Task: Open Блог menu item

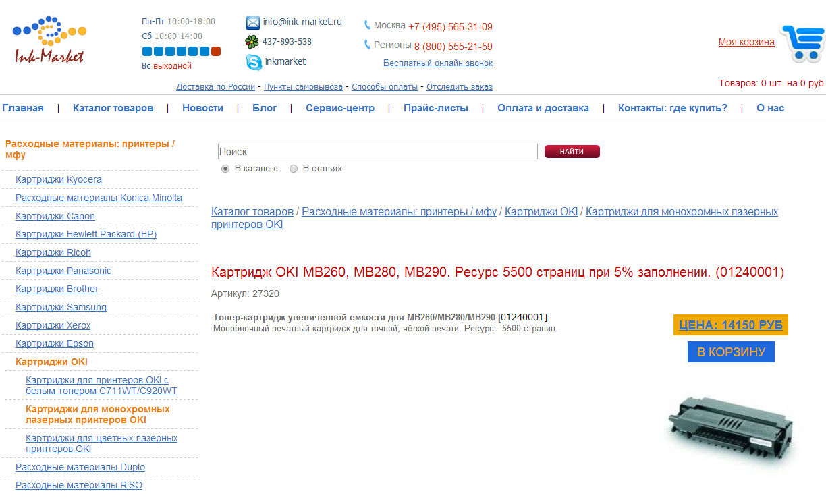Action: (x=265, y=108)
